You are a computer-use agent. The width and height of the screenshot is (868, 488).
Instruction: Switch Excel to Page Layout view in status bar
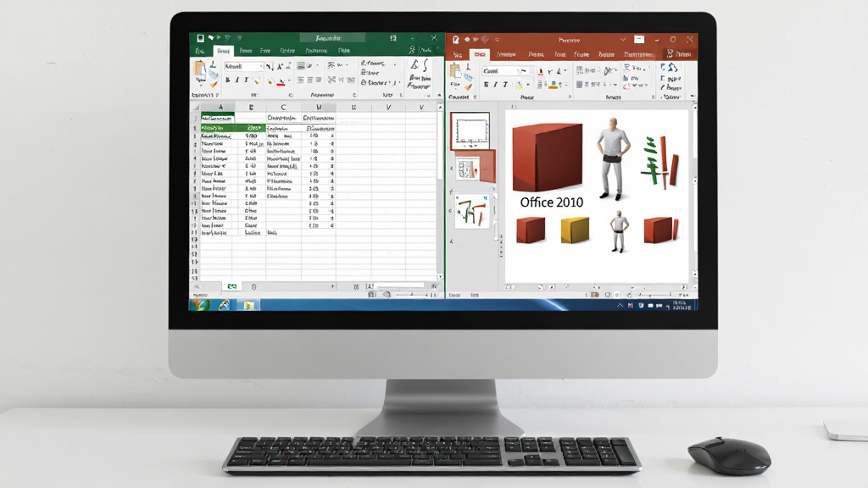click(387, 295)
